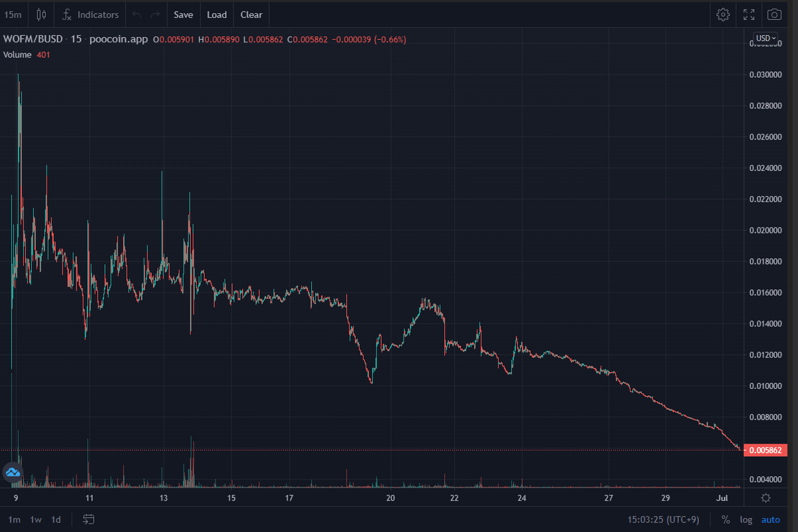
Task: Load a saved chart
Action: [x=217, y=14]
